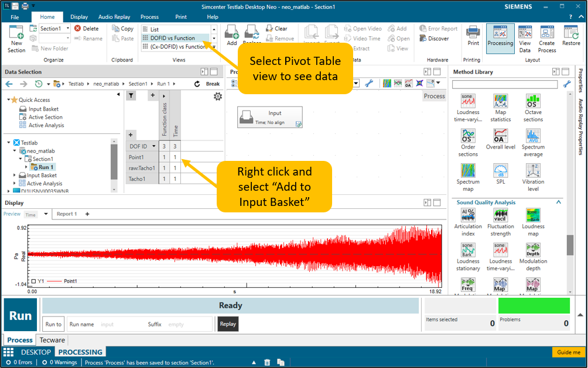Viewport: 588px width, 368px height.
Task: Toggle the Y1 checkbox in the display legend
Action: (x=34, y=281)
